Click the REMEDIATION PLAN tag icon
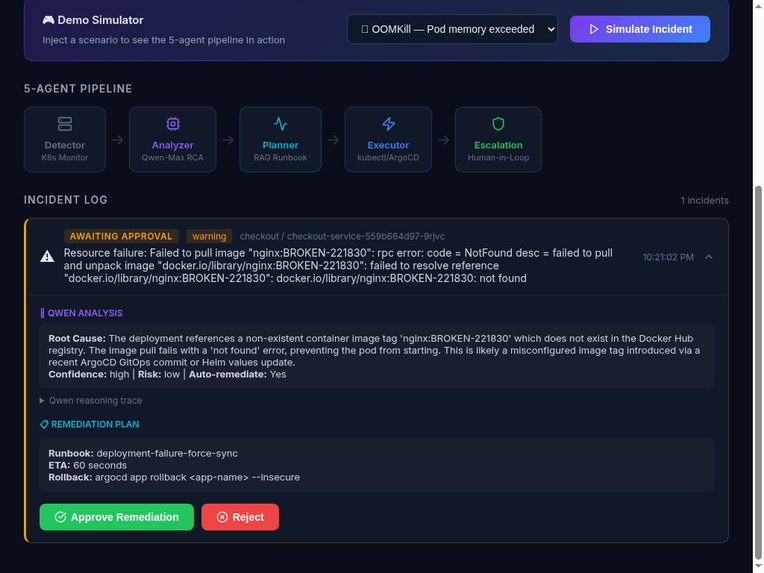Image resolution: width=764 pixels, height=573 pixels. coord(44,424)
